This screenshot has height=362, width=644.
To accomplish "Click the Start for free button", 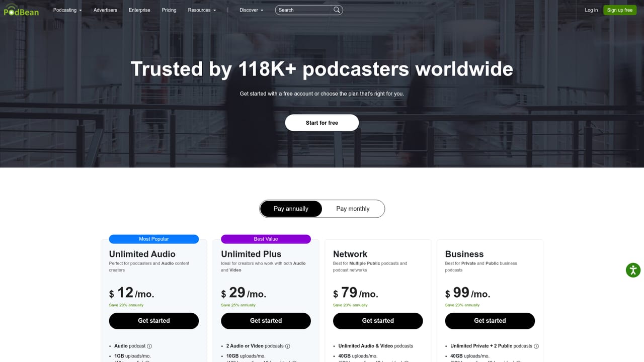I will tap(322, 123).
